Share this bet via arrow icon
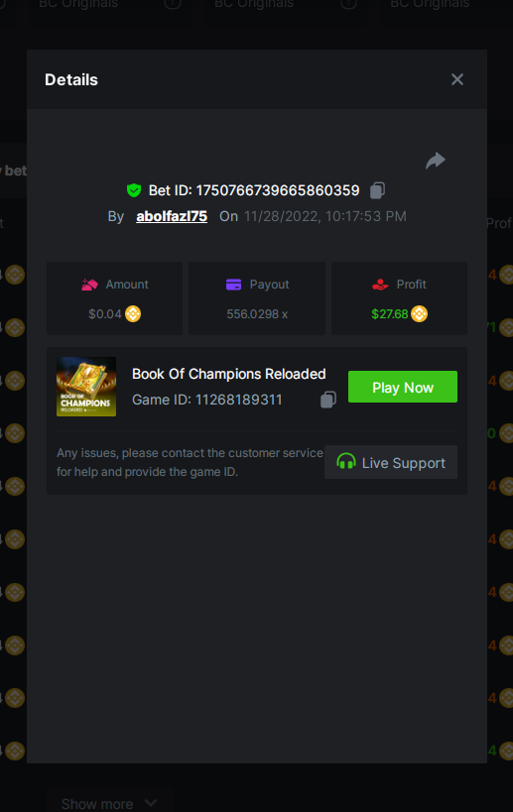This screenshot has height=812, width=513. pos(436,161)
